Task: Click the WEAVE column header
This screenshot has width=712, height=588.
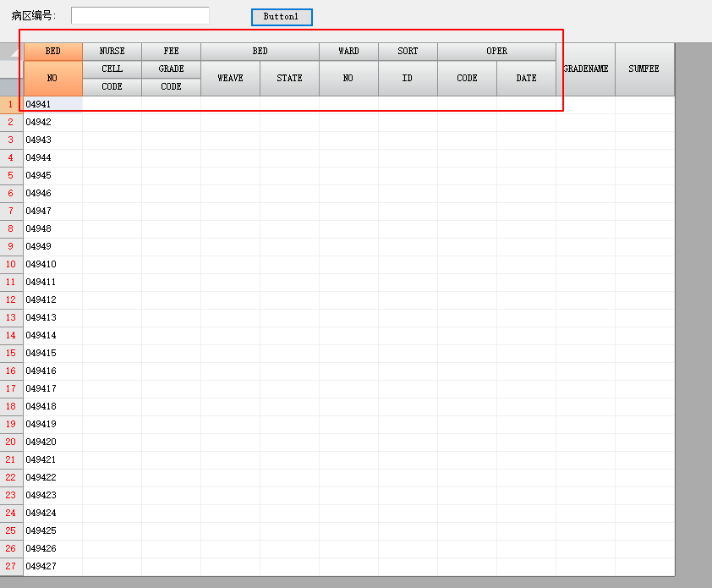Action: pos(230,78)
